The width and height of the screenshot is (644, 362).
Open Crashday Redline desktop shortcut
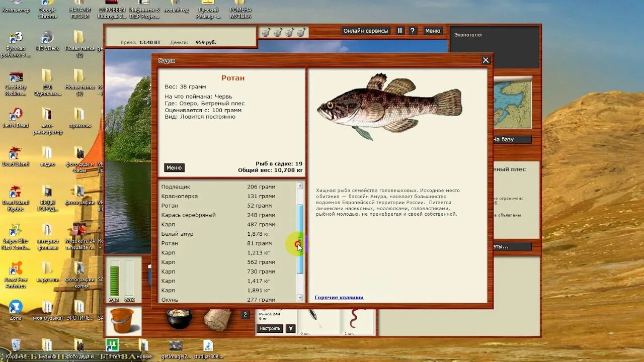16,83
